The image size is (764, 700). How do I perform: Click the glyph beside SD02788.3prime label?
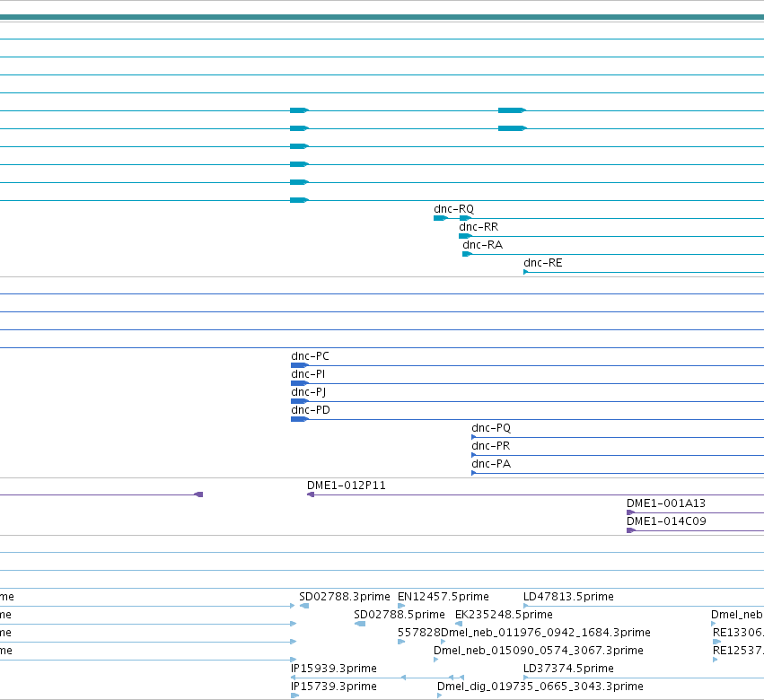click(304, 606)
